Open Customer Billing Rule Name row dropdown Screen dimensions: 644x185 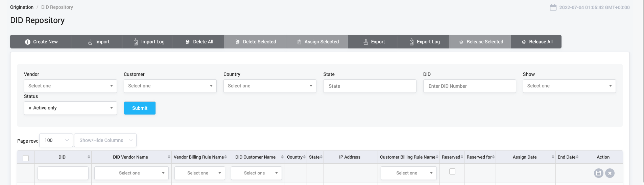[409, 173]
